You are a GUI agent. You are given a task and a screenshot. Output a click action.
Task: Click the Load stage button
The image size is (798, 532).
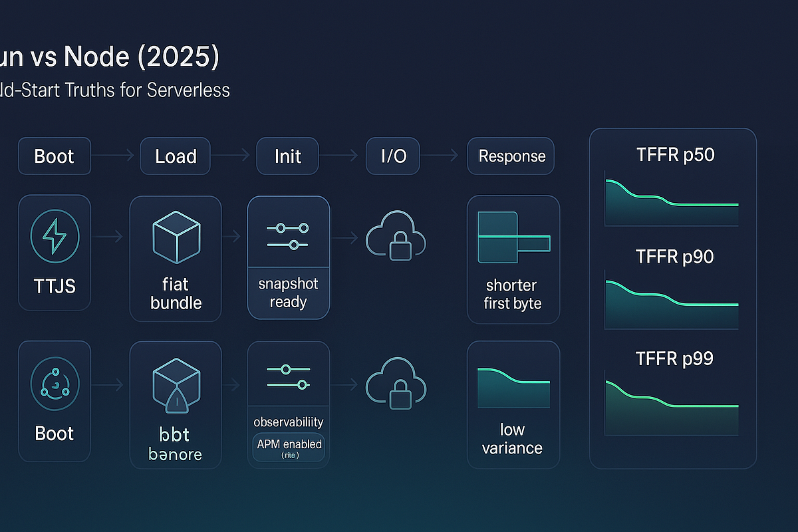(x=175, y=156)
